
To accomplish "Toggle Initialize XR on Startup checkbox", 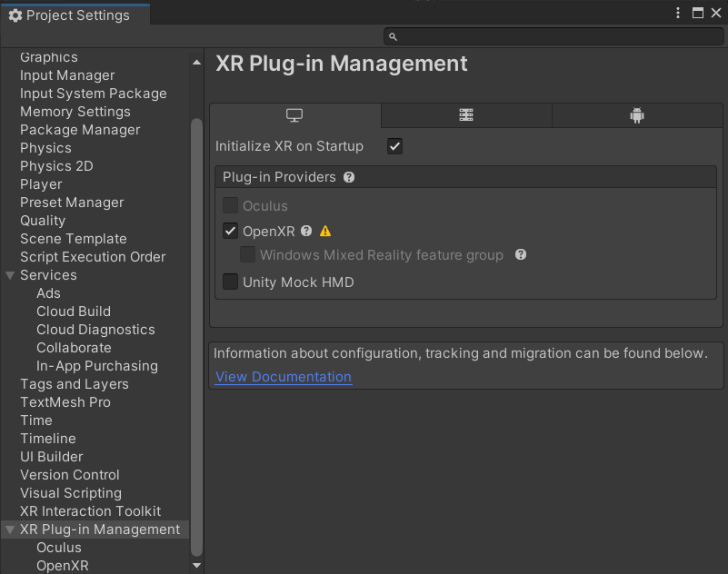I will pos(395,146).
